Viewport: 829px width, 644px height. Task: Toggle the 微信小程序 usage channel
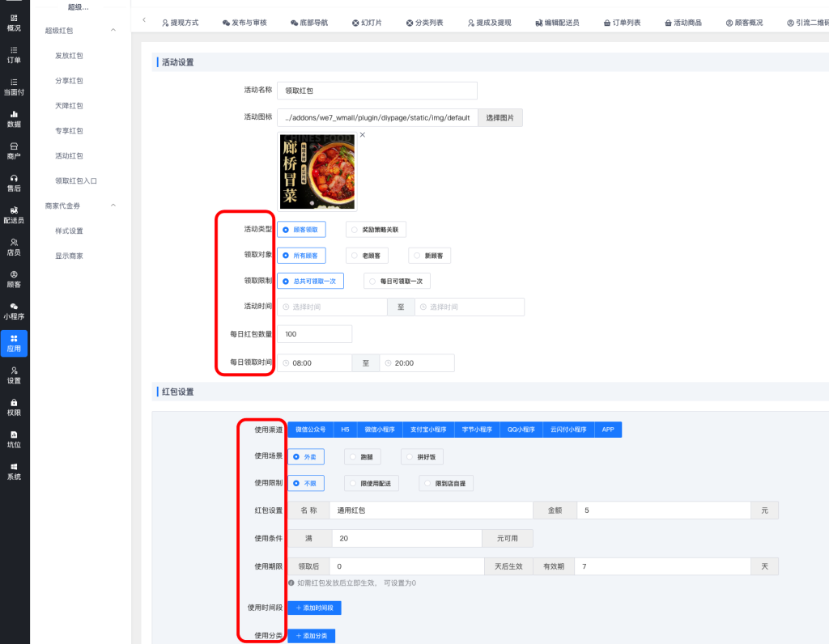(x=383, y=430)
